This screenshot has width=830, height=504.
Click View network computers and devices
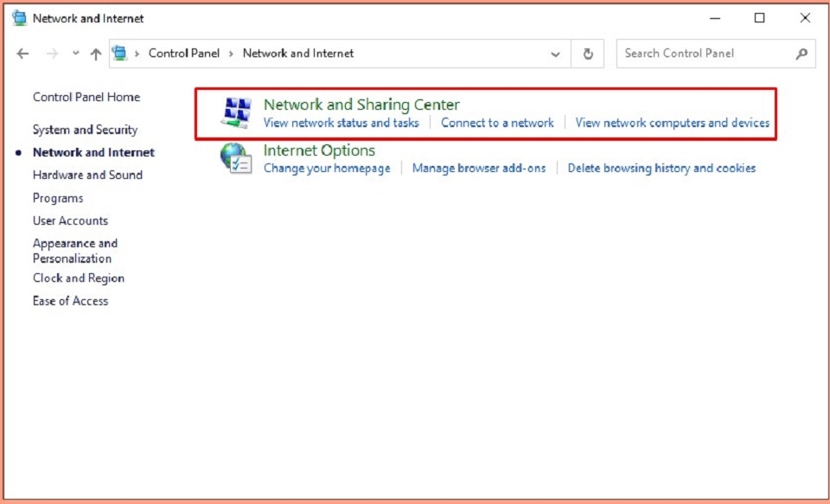pyautogui.click(x=673, y=123)
